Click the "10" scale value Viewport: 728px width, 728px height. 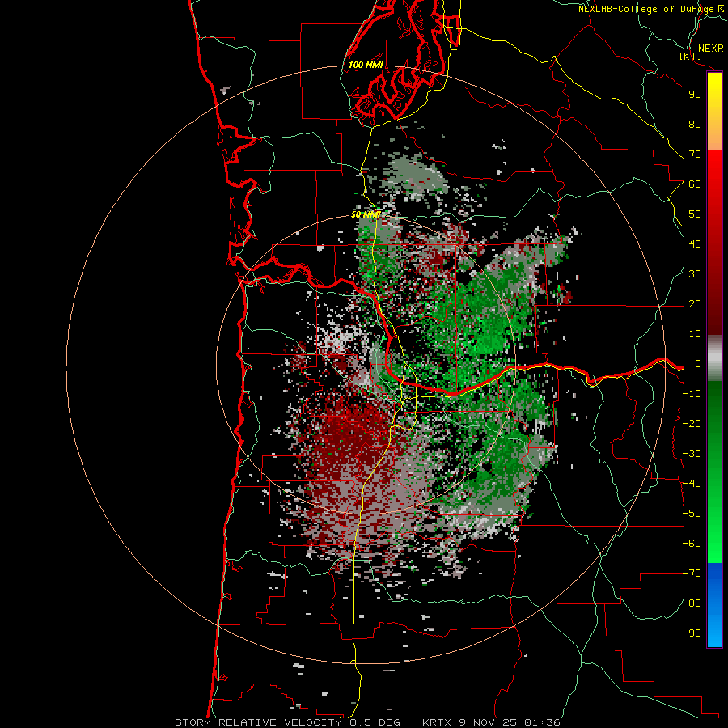click(x=695, y=334)
